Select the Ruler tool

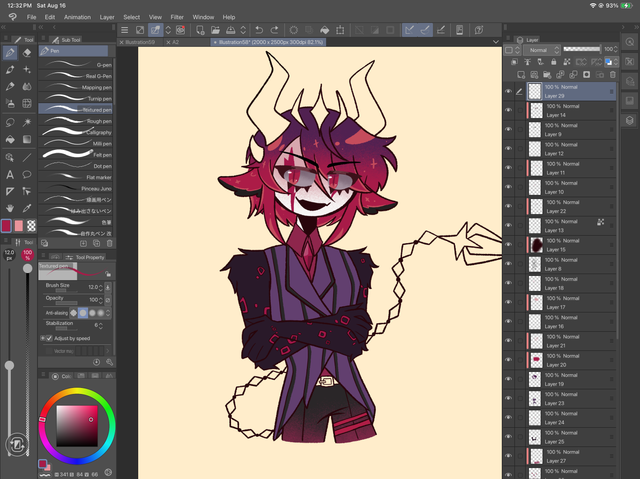click(10, 191)
